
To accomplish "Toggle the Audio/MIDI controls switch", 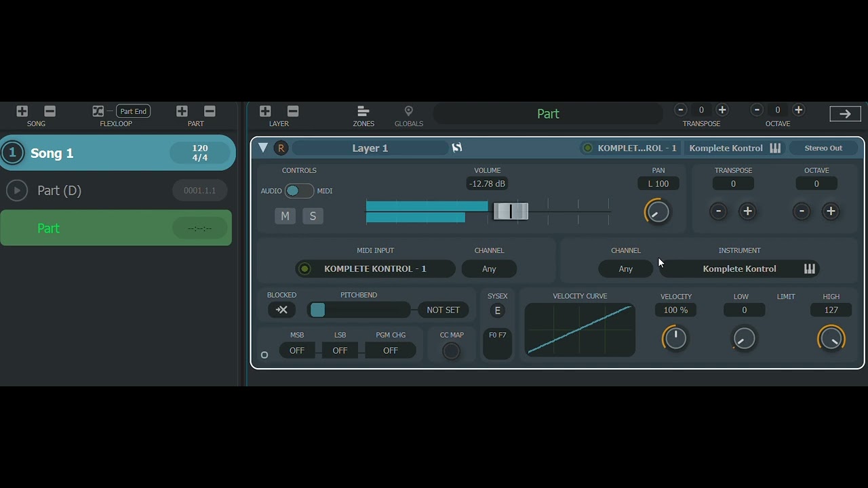I will pyautogui.click(x=298, y=191).
